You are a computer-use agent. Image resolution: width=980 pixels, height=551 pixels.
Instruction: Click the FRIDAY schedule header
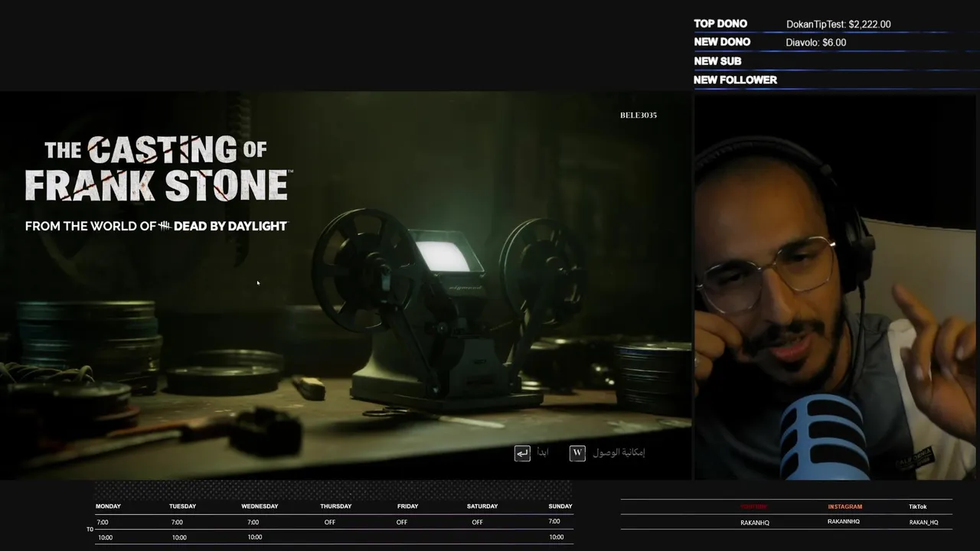click(x=407, y=506)
